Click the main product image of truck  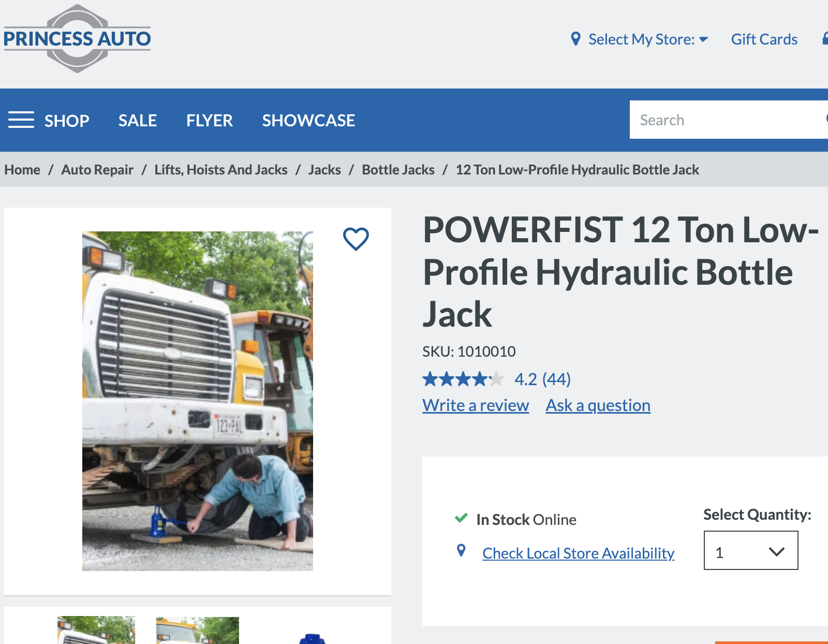pos(198,401)
